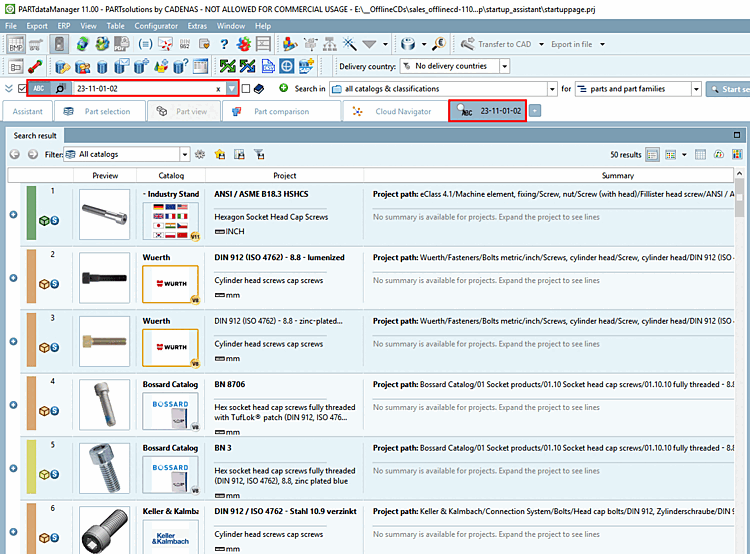Expand first result row with plus icon
Image resolution: width=750 pixels, height=554 pixels.
tap(13, 215)
